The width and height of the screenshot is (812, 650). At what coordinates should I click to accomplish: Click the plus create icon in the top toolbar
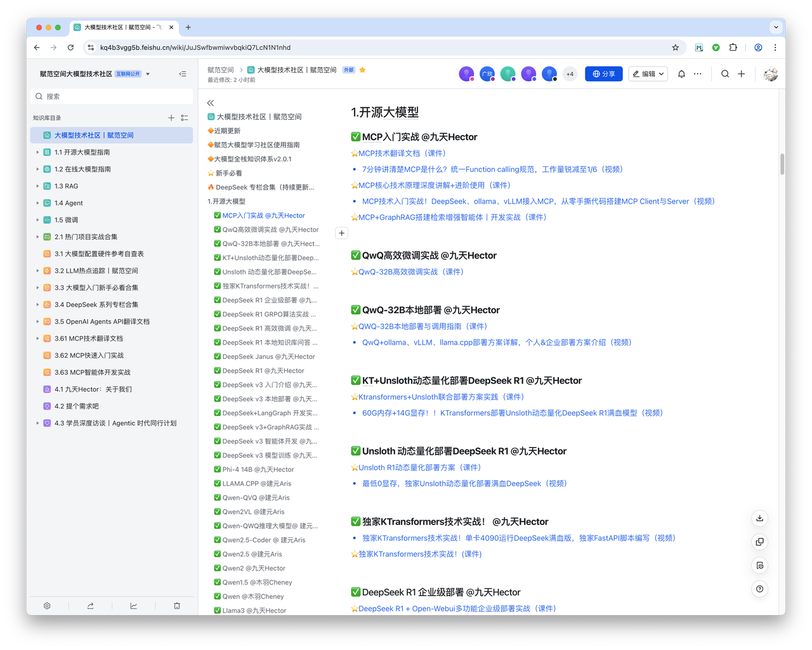[x=741, y=74]
